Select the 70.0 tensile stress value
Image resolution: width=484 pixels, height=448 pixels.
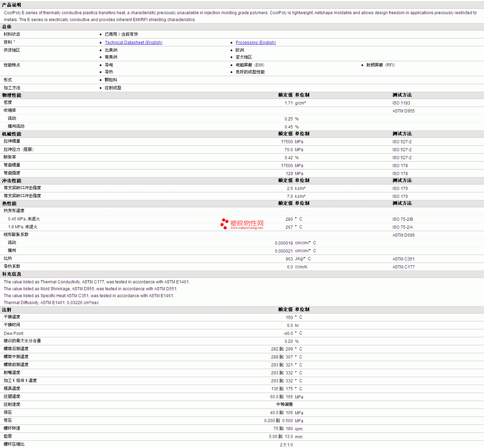(x=289, y=150)
